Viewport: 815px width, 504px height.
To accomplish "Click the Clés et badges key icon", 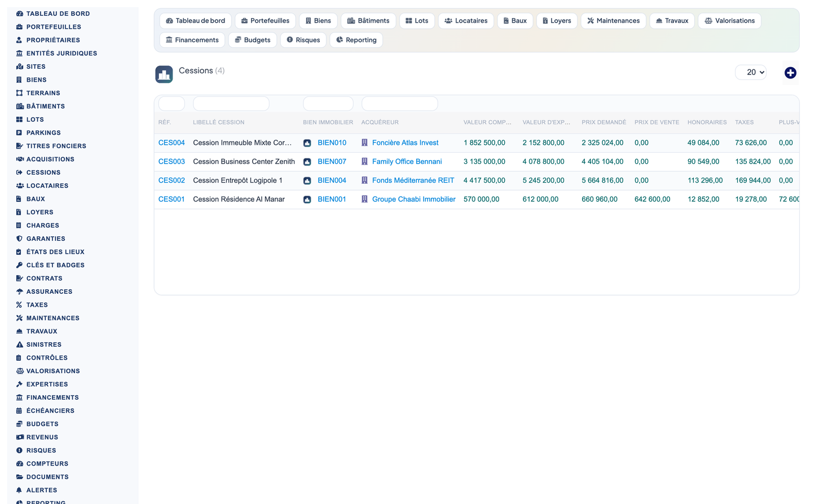I will pos(19,266).
